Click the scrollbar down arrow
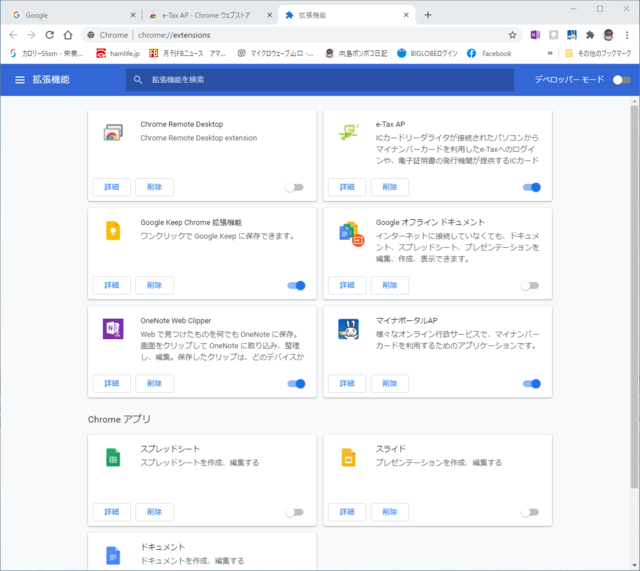This screenshot has width=640, height=571. pos(634,565)
